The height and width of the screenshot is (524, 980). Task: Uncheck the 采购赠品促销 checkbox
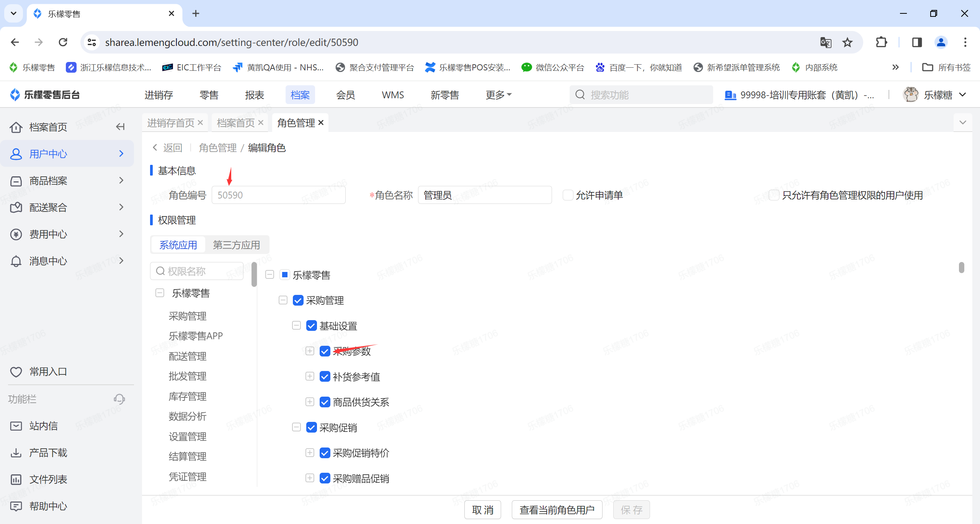(325, 478)
